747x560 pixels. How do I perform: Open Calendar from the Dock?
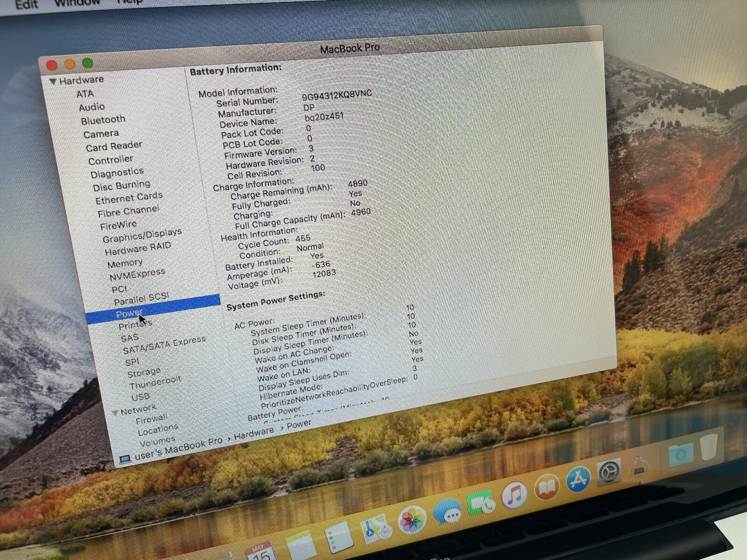pyautogui.click(x=260, y=552)
